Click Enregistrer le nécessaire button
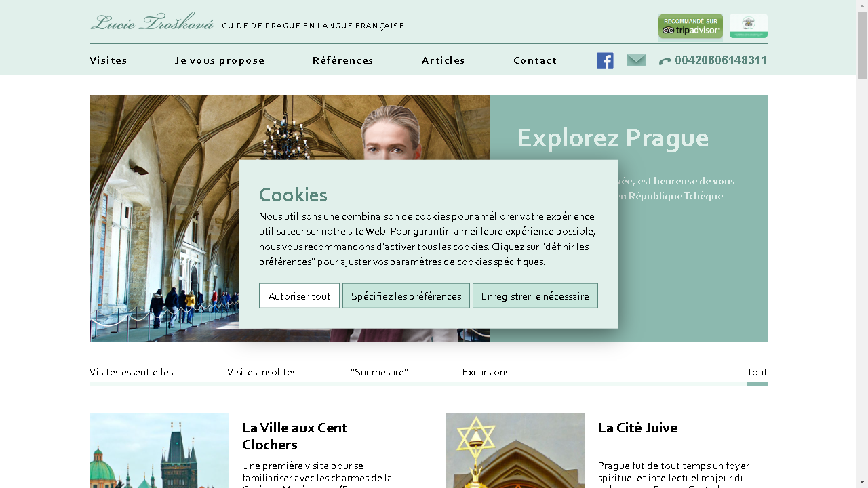 click(535, 296)
